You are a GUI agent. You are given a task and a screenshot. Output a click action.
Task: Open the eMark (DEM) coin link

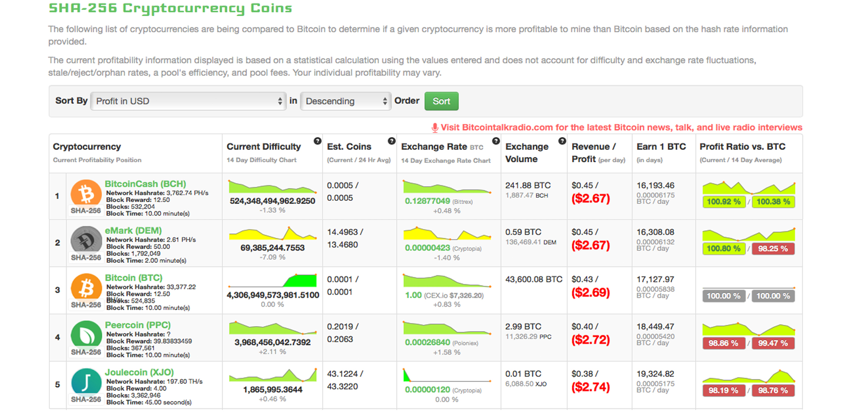coord(133,231)
